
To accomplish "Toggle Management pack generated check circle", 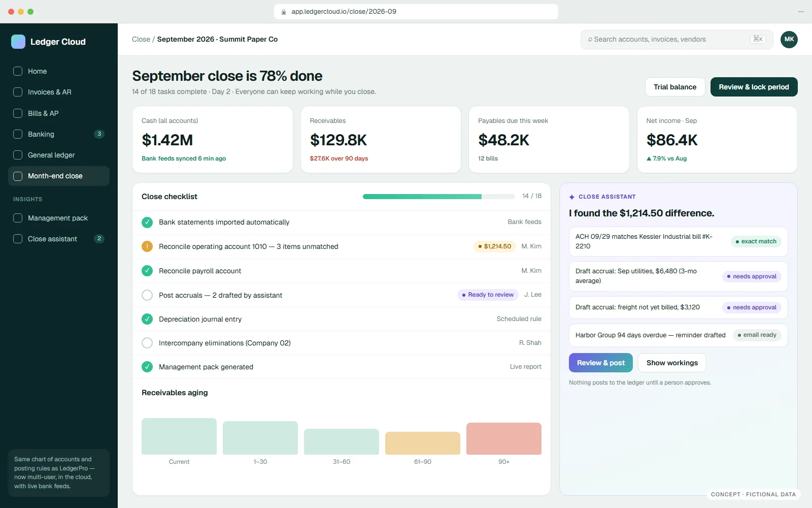I will click(x=147, y=367).
